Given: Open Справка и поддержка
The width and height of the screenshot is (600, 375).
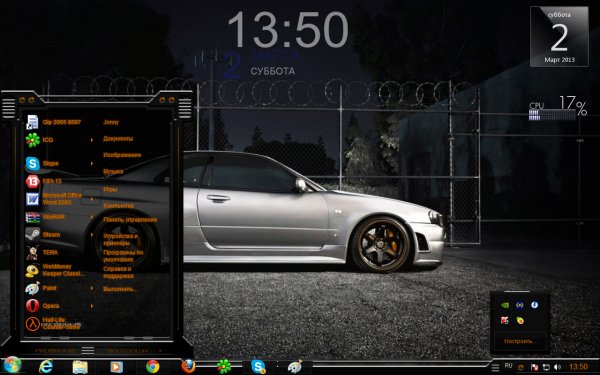Looking at the screenshot, I should coord(118,272).
